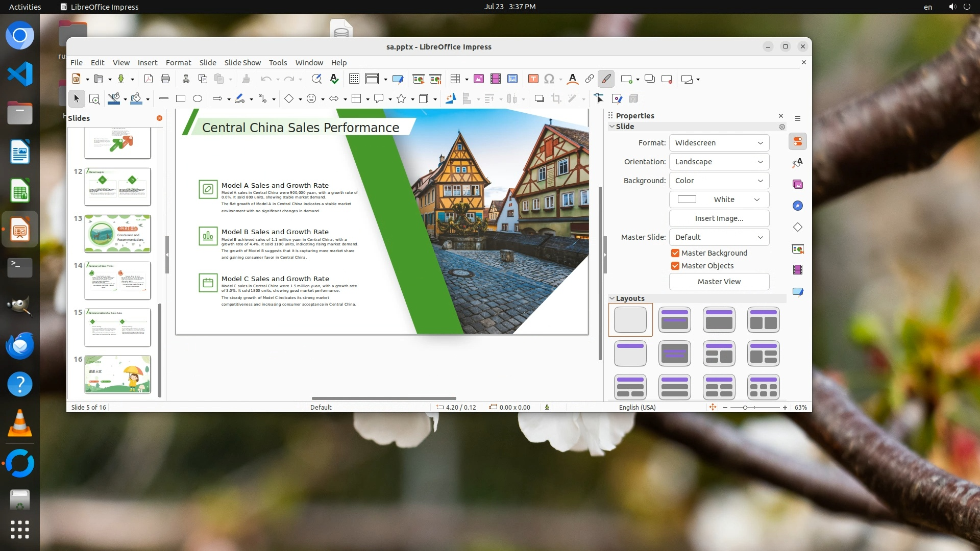Image resolution: width=980 pixels, height=551 pixels.
Task: Uncheck the Master Objects checkbox
Action: [675, 266]
